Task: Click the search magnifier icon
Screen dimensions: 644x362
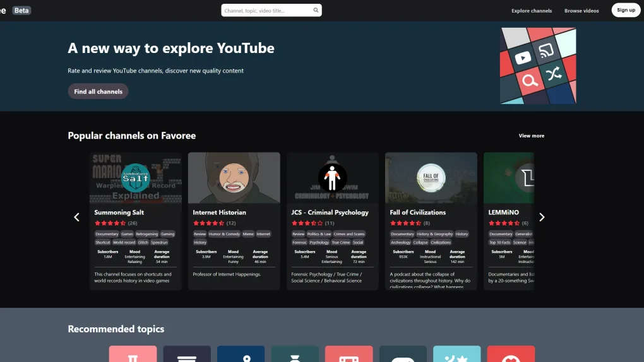Action: [316, 11]
